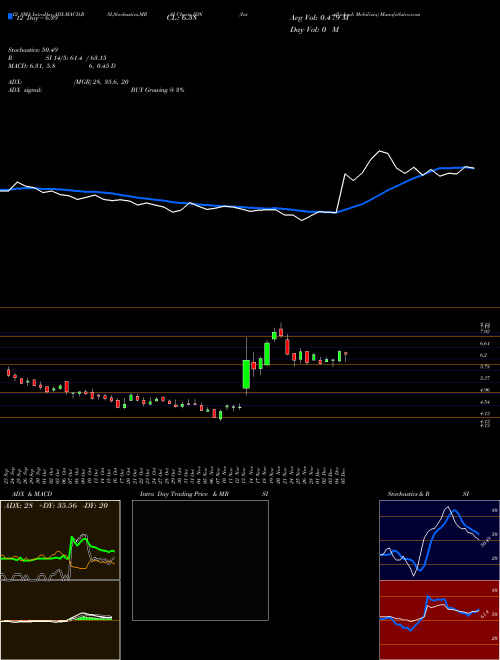Select the 'Avg Vol: 0.479 M' text
Screen dimensions: 500x660
[319, 18]
